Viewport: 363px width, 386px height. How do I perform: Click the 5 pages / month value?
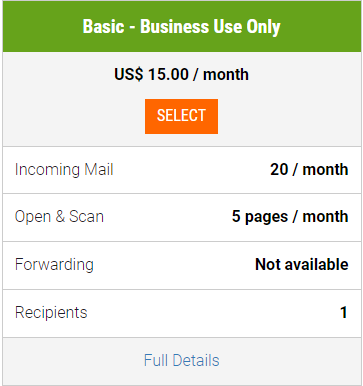point(290,217)
